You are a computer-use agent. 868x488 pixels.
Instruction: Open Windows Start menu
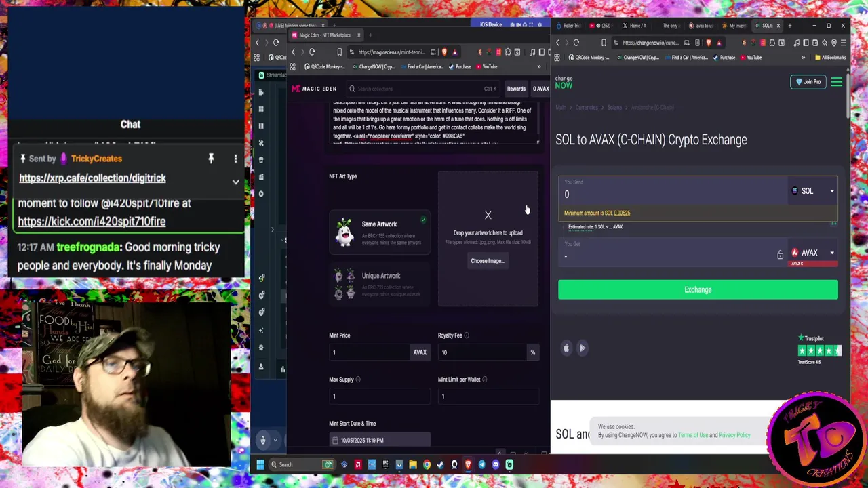260,464
